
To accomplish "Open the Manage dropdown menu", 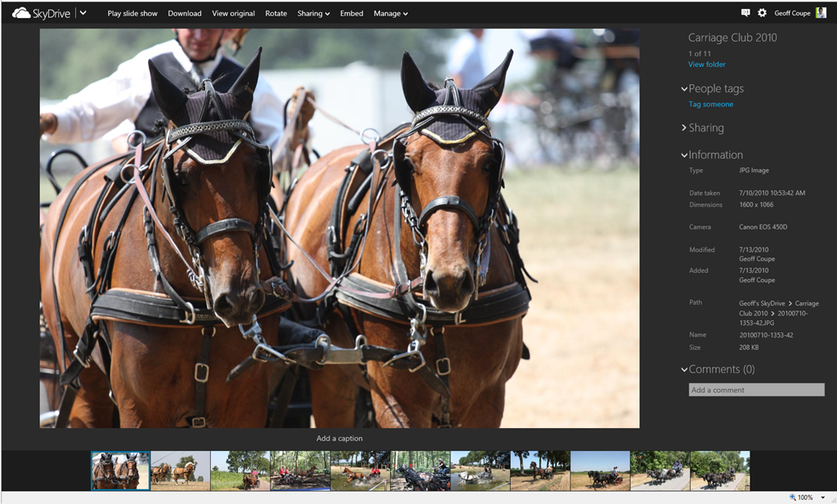I will coord(390,13).
